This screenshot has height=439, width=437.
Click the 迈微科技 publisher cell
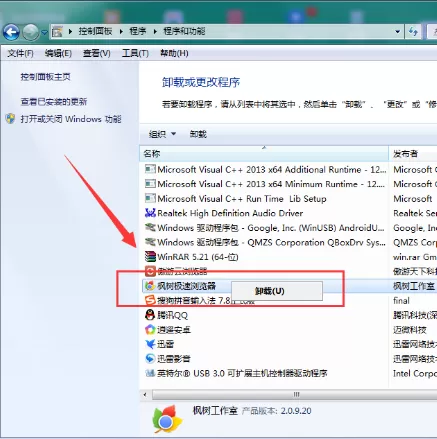coord(410,330)
